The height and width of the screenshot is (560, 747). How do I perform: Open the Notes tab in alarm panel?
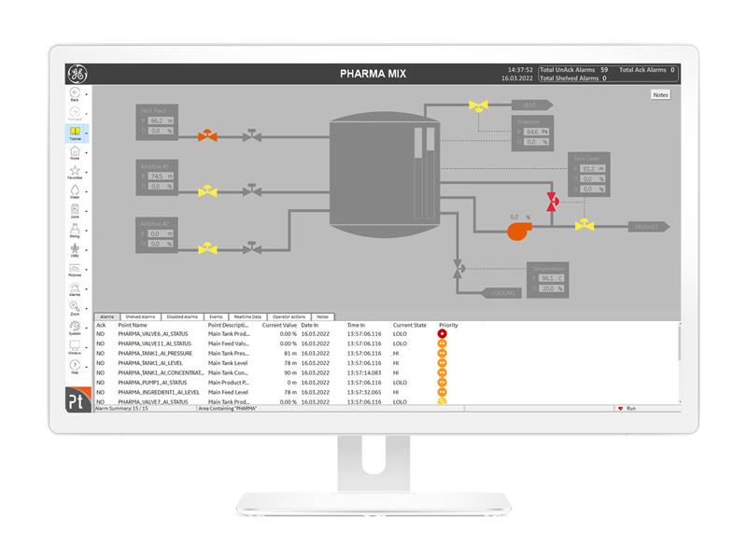coord(323,316)
